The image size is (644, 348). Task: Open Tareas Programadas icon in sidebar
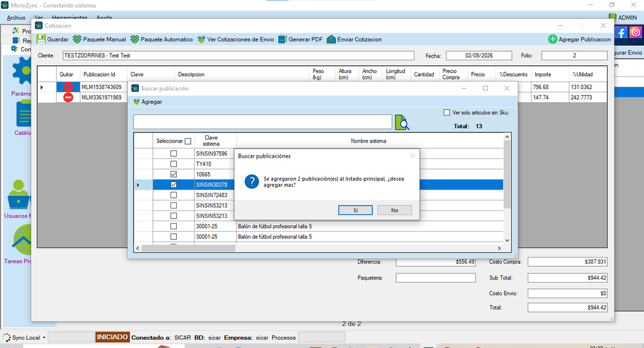22,240
